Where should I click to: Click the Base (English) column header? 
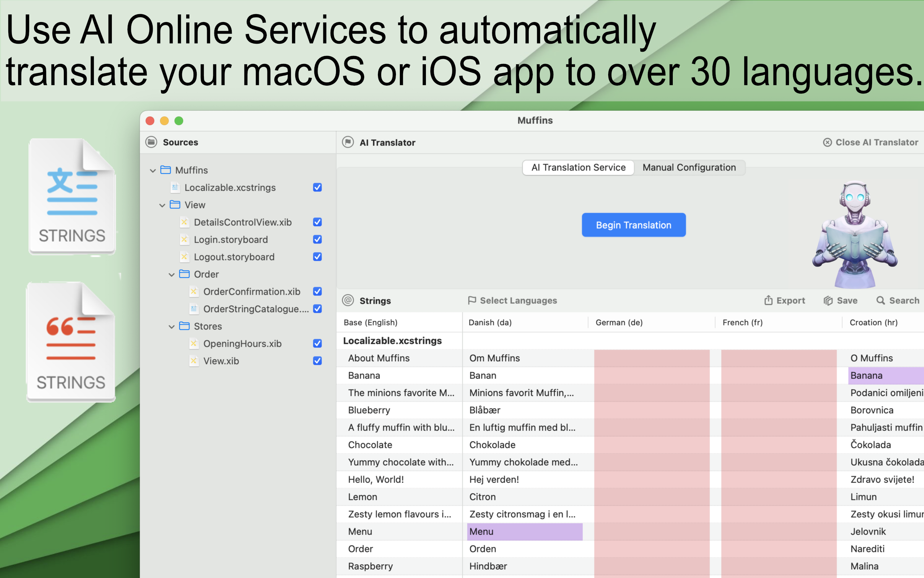[x=400, y=322]
